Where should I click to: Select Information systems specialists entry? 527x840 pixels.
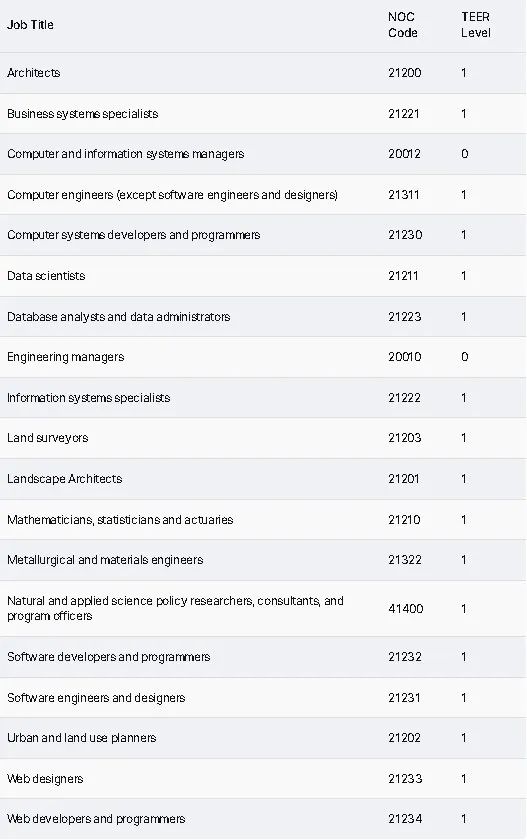pyautogui.click(x=88, y=398)
